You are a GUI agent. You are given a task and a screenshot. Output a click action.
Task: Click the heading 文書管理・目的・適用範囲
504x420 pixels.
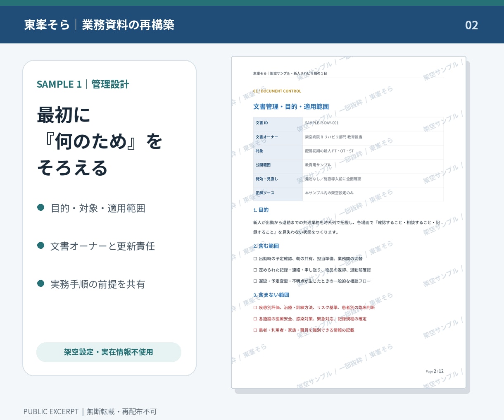(x=291, y=107)
